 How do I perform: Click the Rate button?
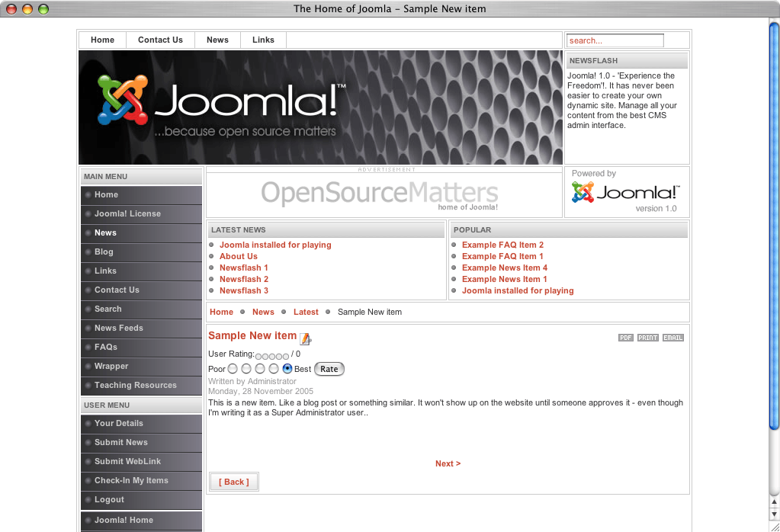[x=329, y=369]
